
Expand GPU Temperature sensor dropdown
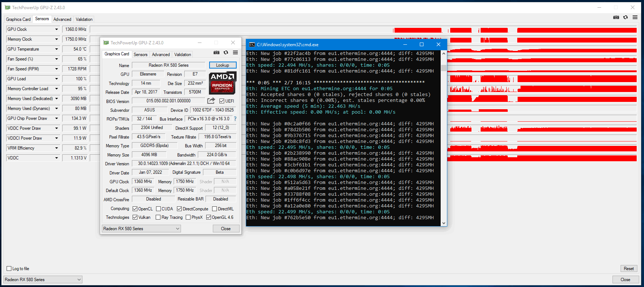click(x=56, y=49)
